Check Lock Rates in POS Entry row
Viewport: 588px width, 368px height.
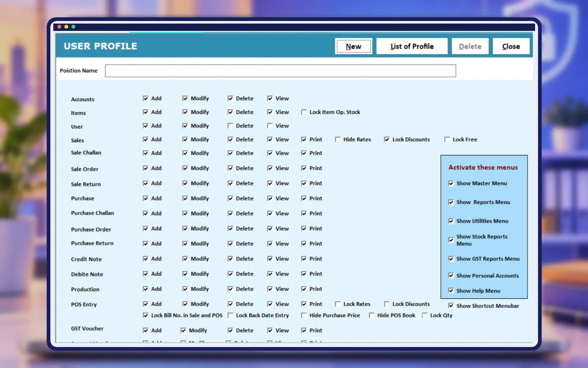(x=338, y=304)
